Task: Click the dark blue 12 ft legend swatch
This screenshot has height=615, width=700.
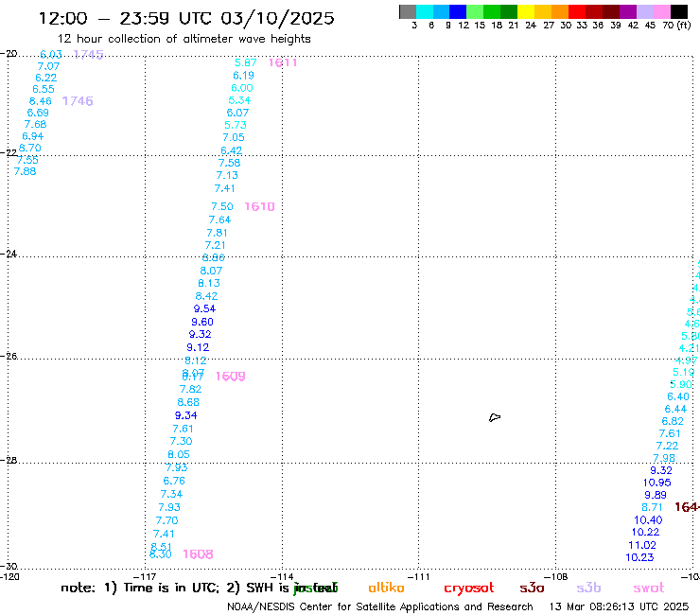Action: pyautogui.click(x=458, y=11)
